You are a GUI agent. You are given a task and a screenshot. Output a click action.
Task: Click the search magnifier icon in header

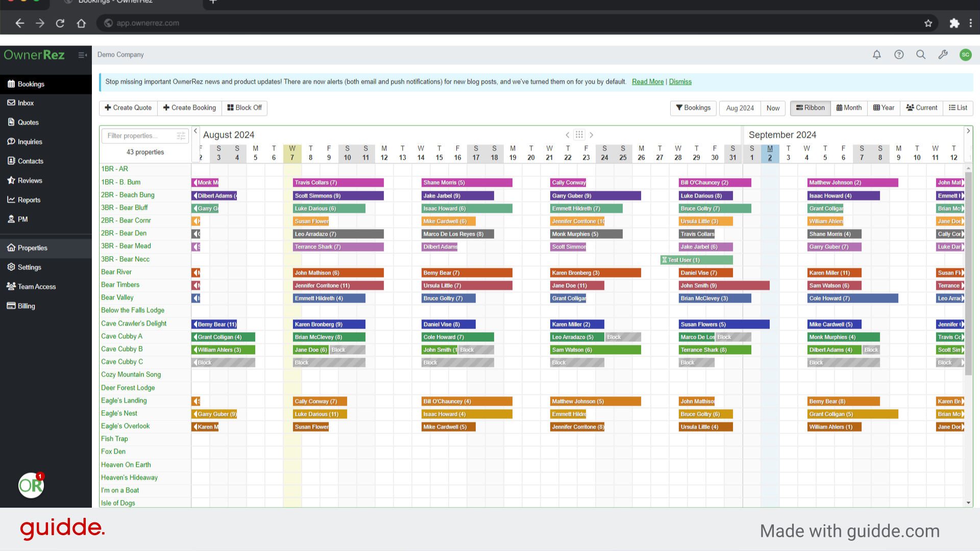click(921, 55)
